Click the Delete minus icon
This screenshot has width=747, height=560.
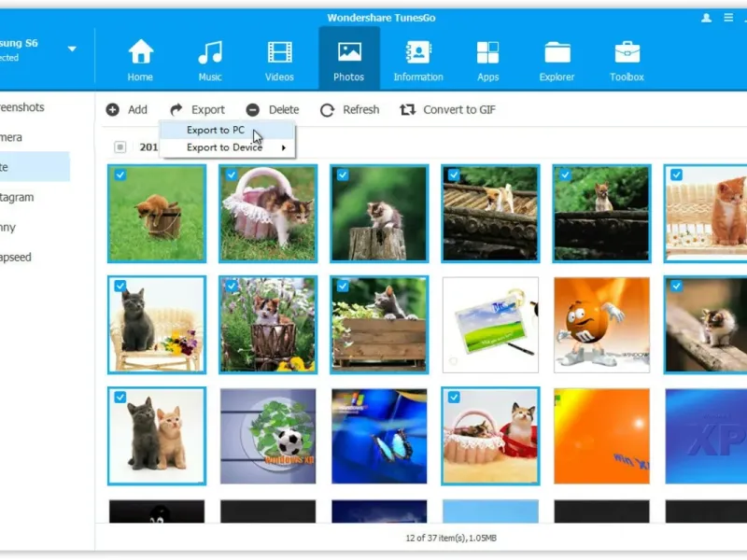point(253,110)
